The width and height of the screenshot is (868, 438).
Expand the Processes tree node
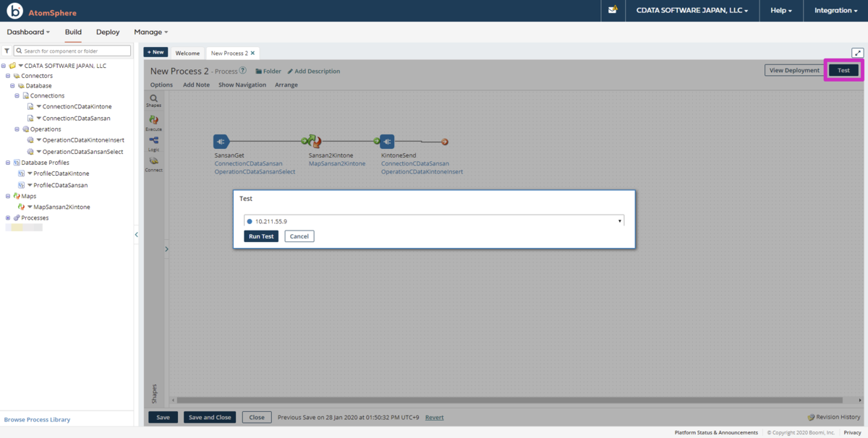tap(8, 218)
